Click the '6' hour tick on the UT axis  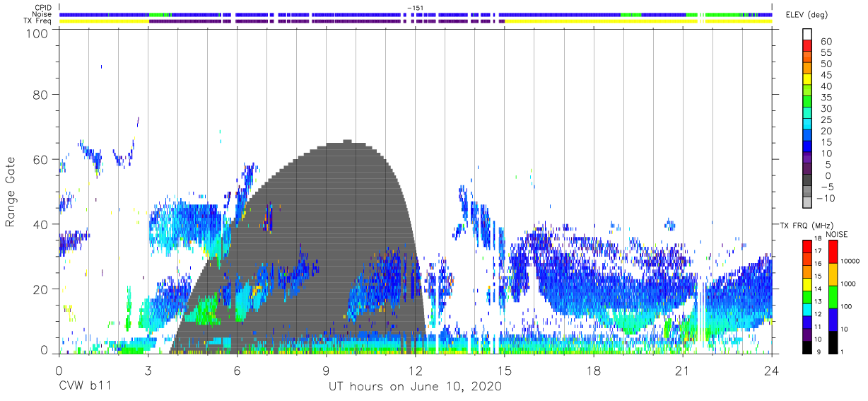pyautogui.click(x=237, y=370)
